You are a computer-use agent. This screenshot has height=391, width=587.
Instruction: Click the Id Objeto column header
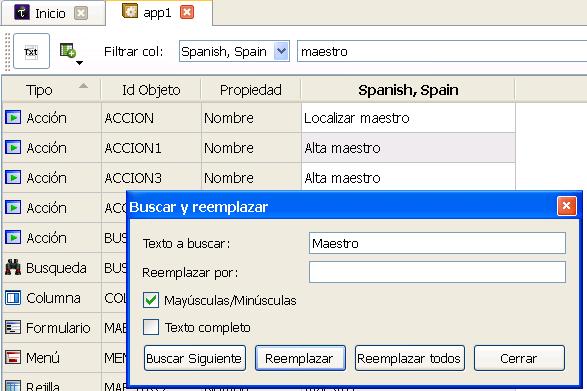[151, 90]
